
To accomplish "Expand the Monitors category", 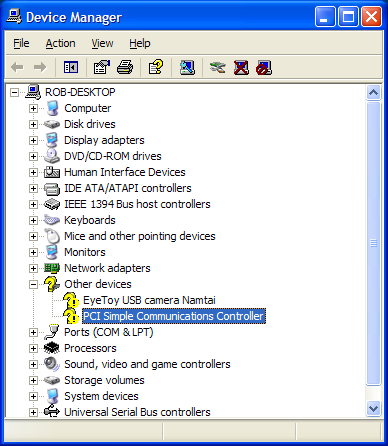I will [x=33, y=252].
